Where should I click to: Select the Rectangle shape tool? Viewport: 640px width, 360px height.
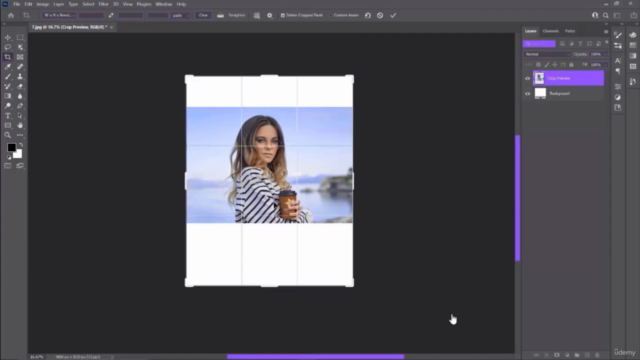(8, 126)
